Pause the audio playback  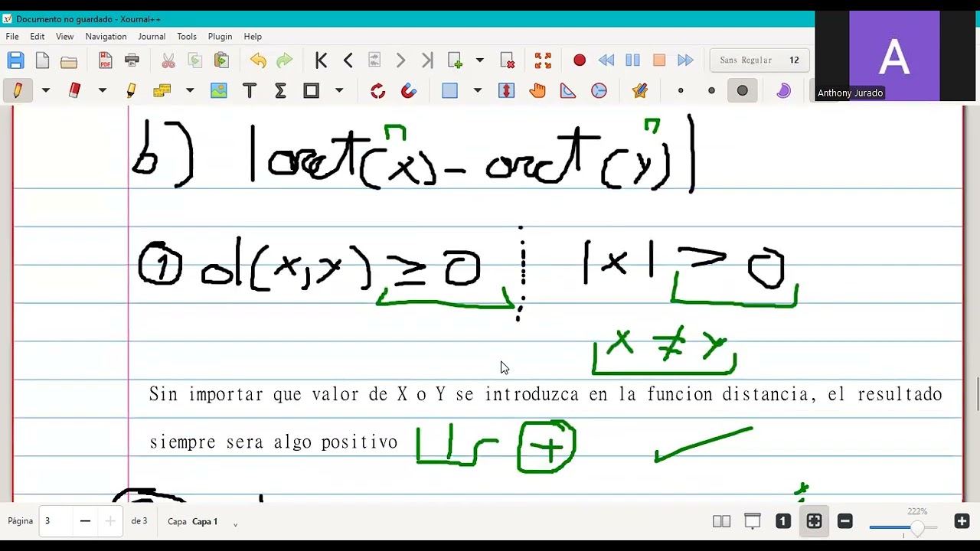point(632,60)
